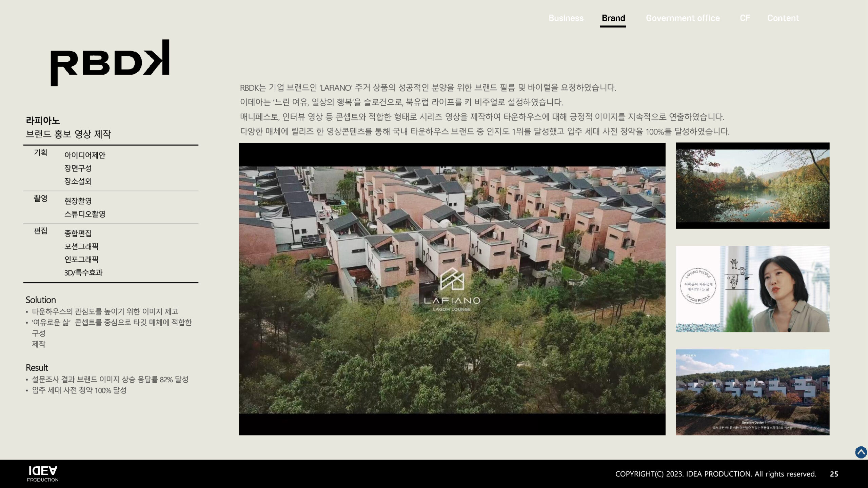868x488 pixels.
Task: Click the copyright notice text
Action: tap(715, 474)
